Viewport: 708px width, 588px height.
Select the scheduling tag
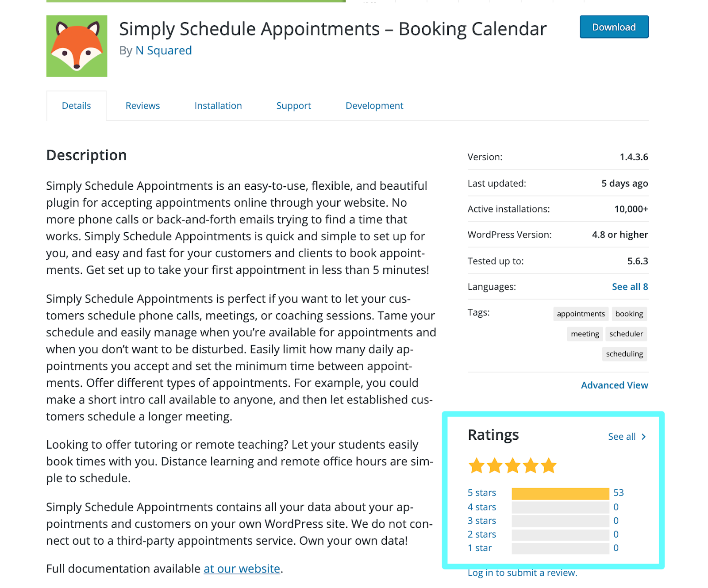[x=624, y=354]
